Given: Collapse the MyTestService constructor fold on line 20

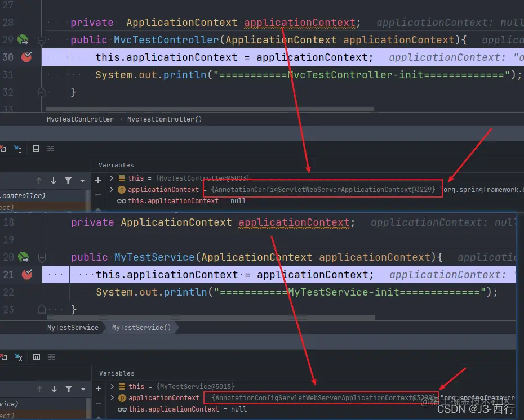Looking at the screenshot, I should coord(42,257).
